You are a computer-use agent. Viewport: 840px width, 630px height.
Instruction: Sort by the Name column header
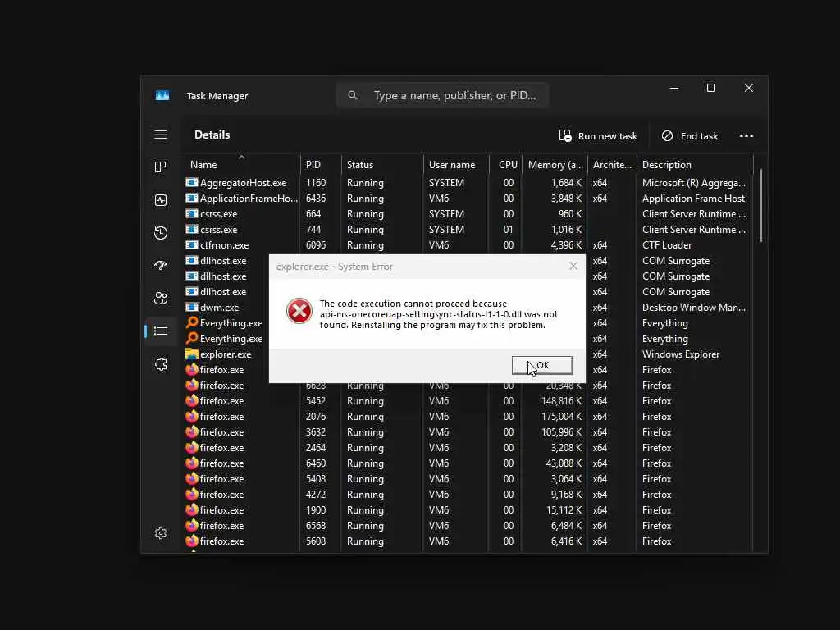pyautogui.click(x=242, y=164)
